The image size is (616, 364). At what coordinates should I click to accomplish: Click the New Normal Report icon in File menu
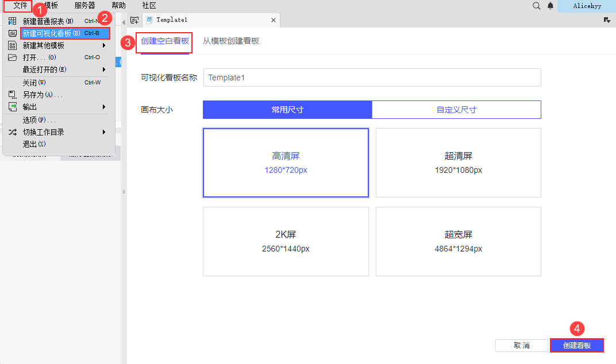(11, 20)
